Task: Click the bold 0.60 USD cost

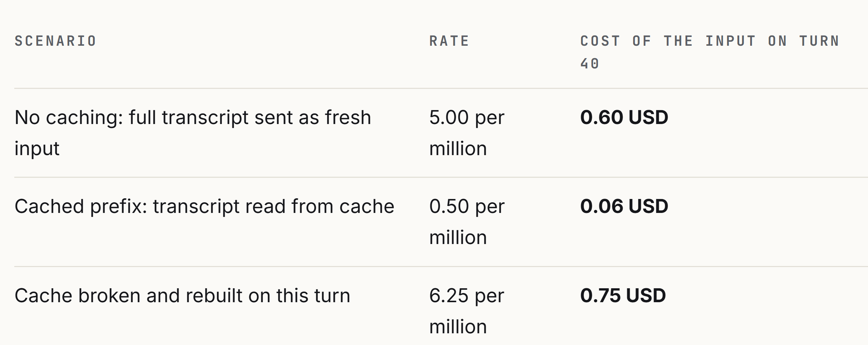Action: (x=624, y=117)
